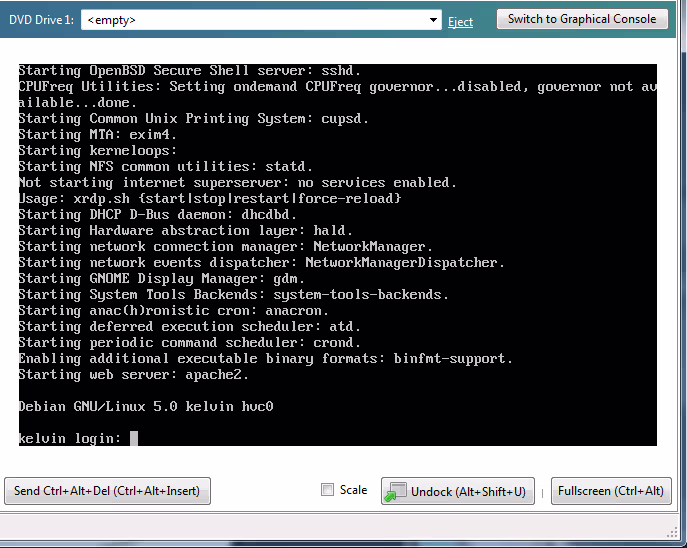
Task: Click the 'Starting MTA: exim4' console line
Action: [97, 134]
